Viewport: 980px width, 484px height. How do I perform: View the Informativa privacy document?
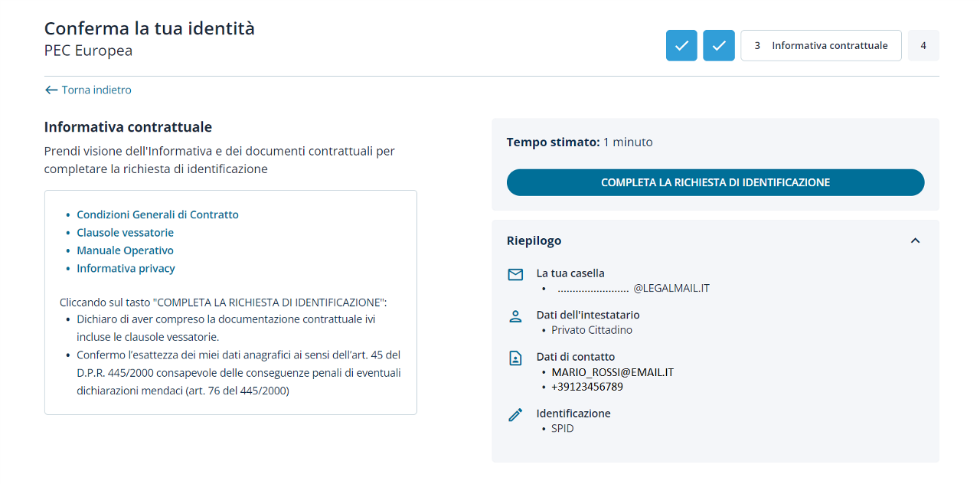(x=126, y=269)
